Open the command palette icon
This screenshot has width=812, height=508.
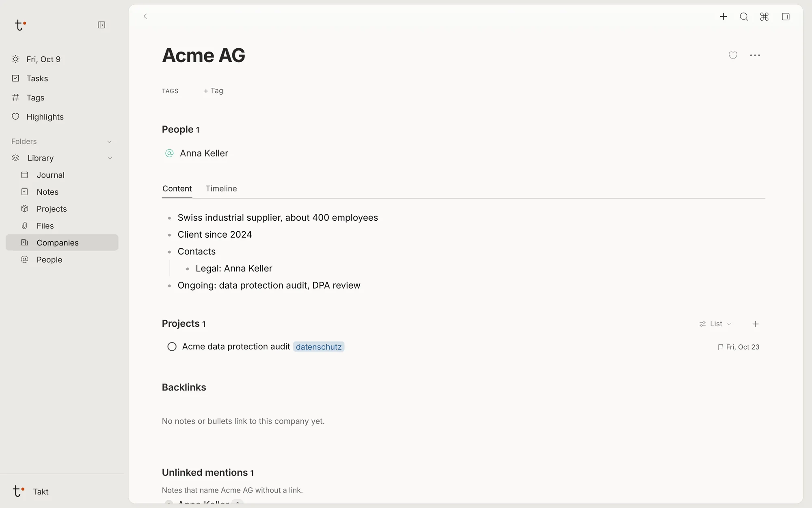tap(764, 17)
